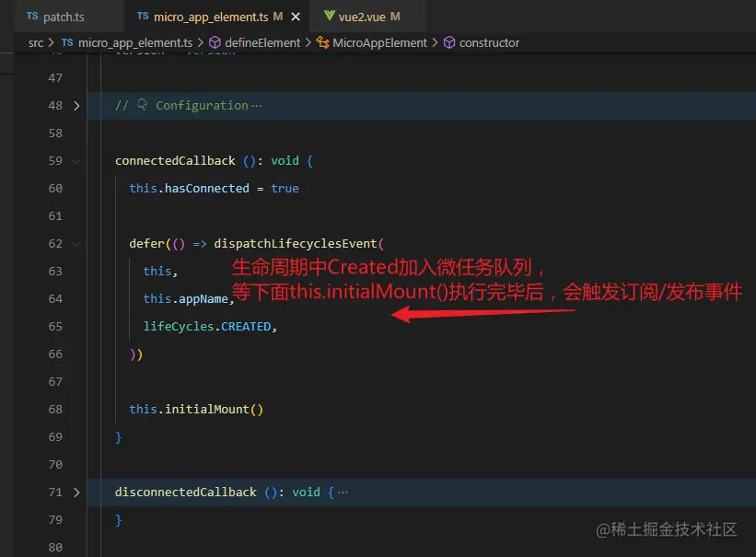Screen dimensions: 756x557
Task: Click the hasConnected property
Action: pos(207,189)
